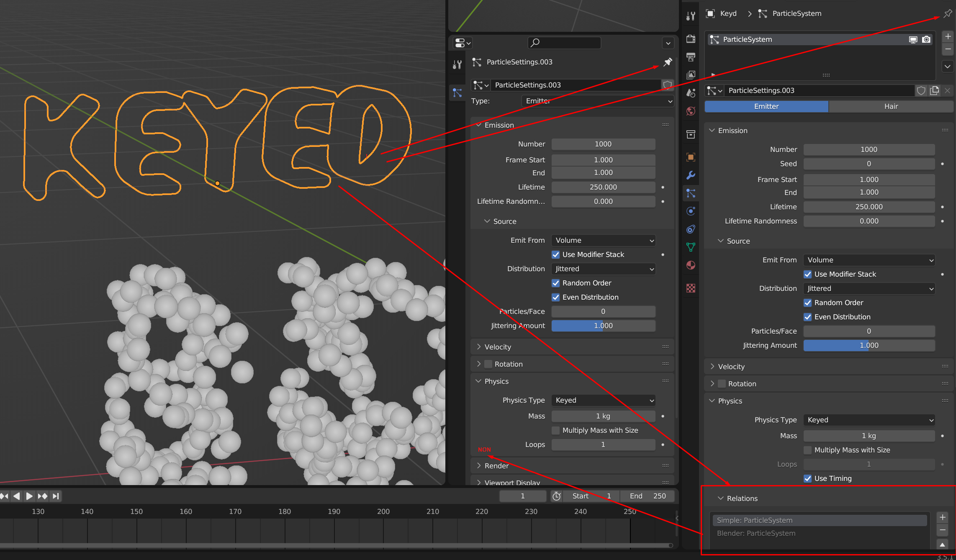Uncheck Even Distribution in right panel
Viewport: 956px width, 560px height.
(x=808, y=317)
